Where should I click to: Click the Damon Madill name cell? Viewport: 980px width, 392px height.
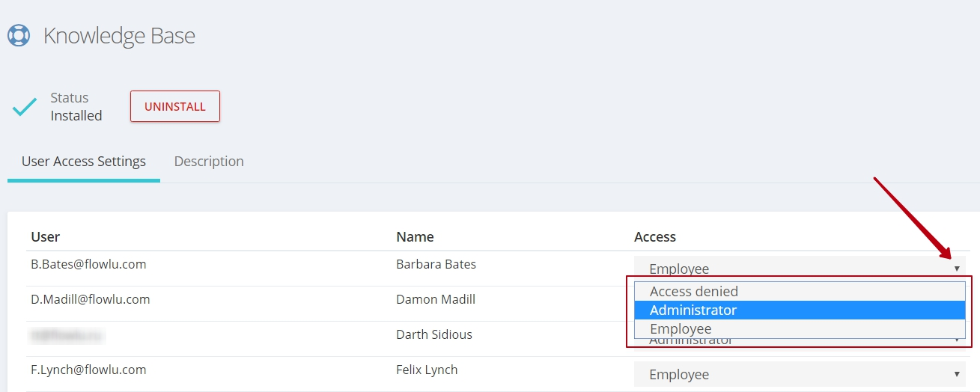coord(436,299)
